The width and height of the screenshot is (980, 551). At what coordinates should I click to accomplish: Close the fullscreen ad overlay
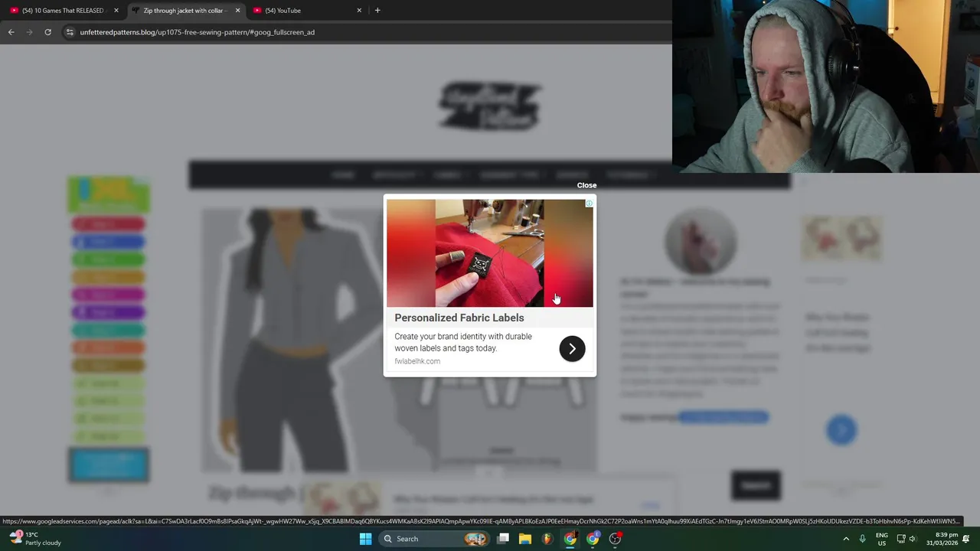point(586,185)
